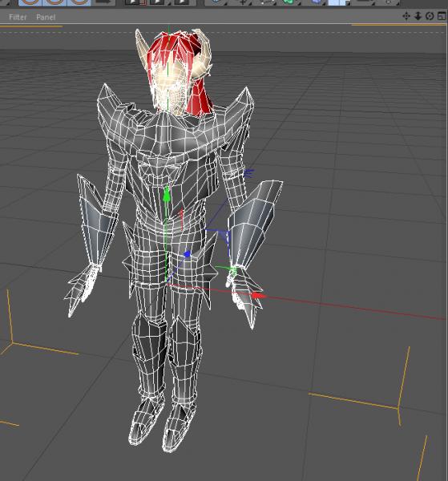Click the blue Z-axis handle dot

pos(187,254)
